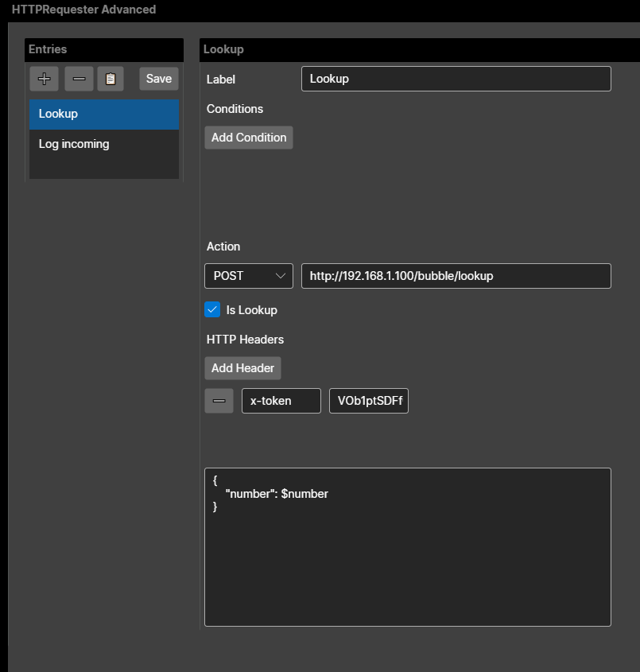Viewport: 640px width, 672px height.
Task: Remove the x-token header row
Action: pyautogui.click(x=219, y=401)
